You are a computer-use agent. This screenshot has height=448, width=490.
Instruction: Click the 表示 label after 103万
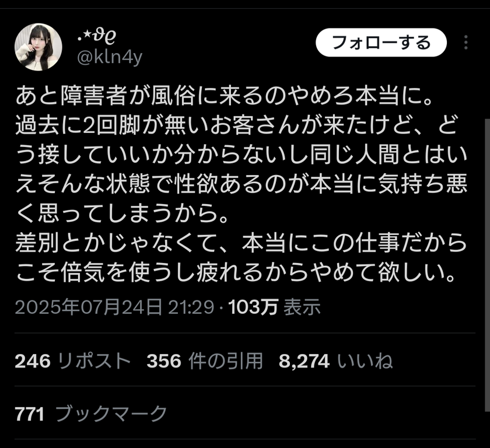coord(302,307)
